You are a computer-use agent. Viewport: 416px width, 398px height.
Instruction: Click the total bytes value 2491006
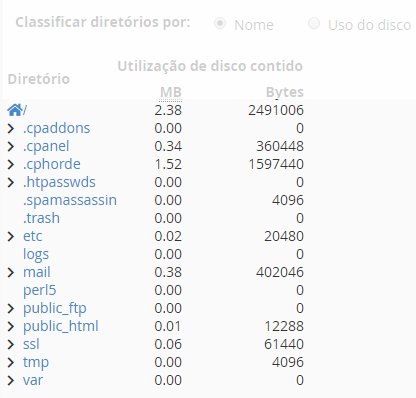click(x=276, y=110)
